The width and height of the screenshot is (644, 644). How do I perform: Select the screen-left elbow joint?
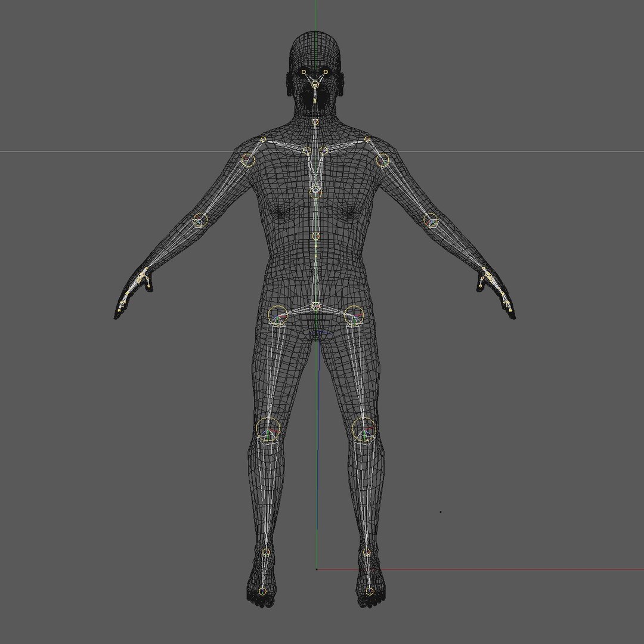pos(200,219)
